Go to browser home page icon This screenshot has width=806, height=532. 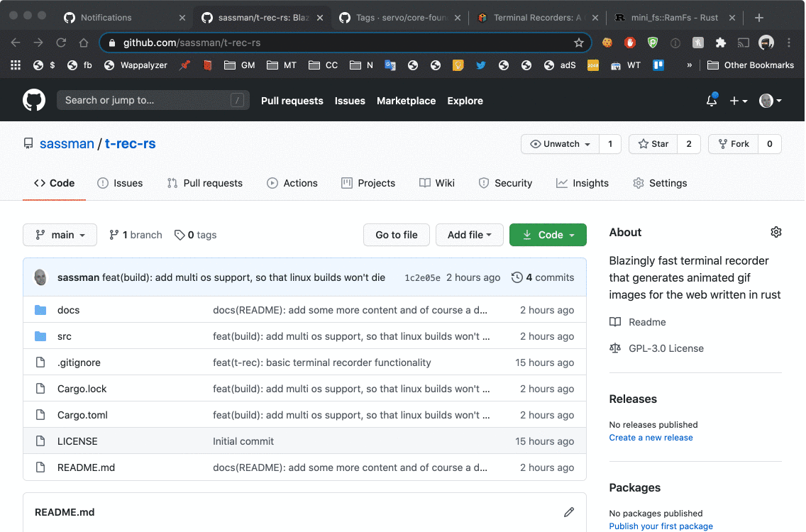click(84, 43)
